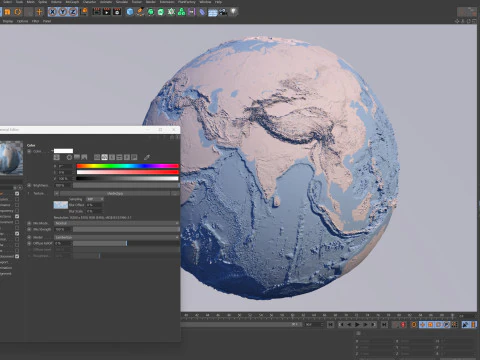Click the go to end button
Screen dimensions: 480x360
coord(384,324)
